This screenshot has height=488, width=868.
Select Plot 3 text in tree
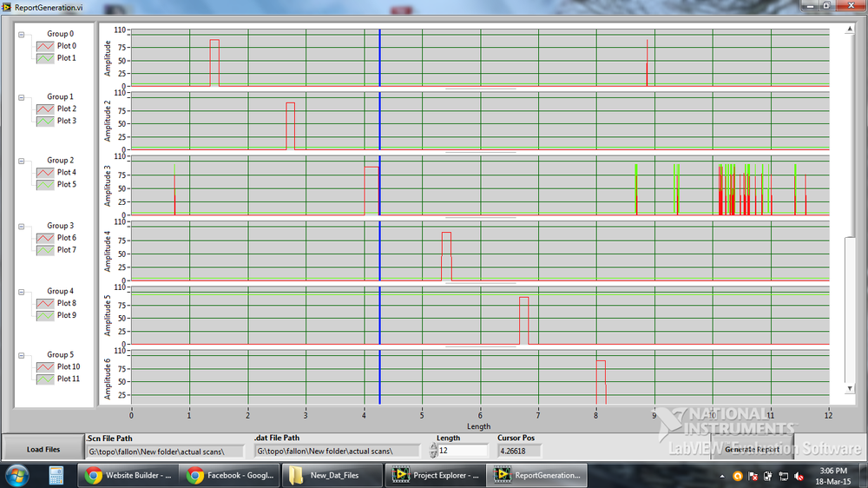(x=67, y=121)
